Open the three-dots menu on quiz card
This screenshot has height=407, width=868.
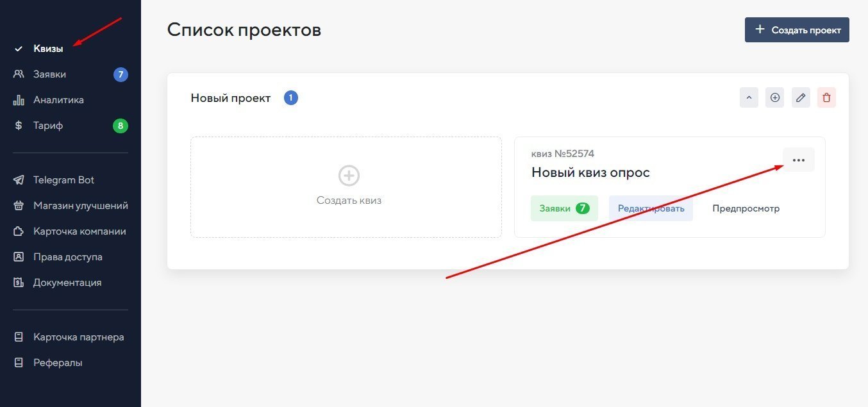799,160
